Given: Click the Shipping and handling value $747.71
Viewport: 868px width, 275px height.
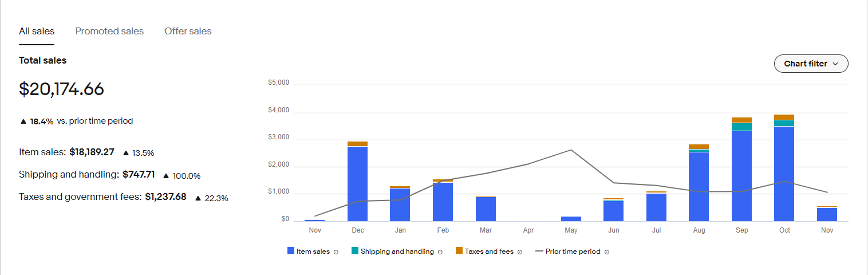Looking at the screenshot, I should pyautogui.click(x=139, y=175).
